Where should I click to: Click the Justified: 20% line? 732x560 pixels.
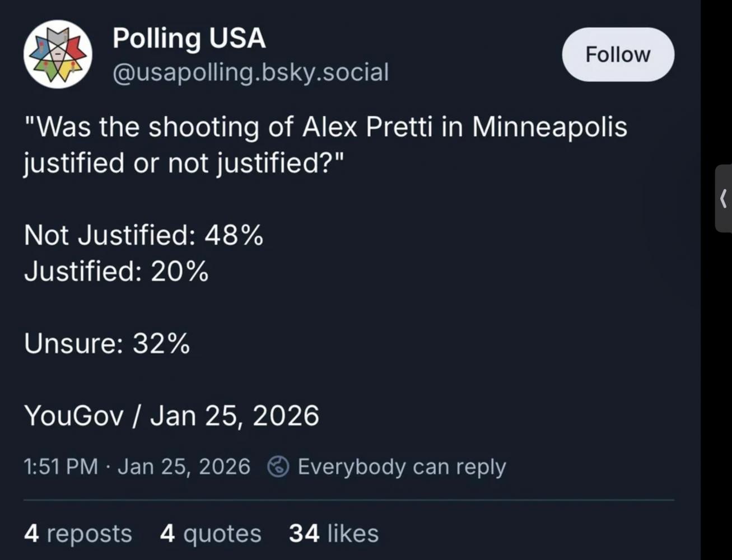click(x=116, y=272)
